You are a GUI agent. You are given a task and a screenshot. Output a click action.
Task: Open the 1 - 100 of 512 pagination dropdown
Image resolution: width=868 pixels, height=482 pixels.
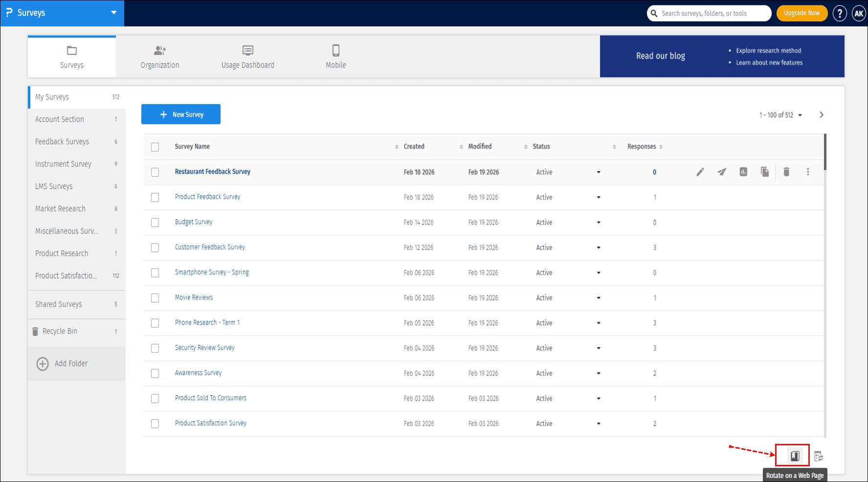[780, 115]
